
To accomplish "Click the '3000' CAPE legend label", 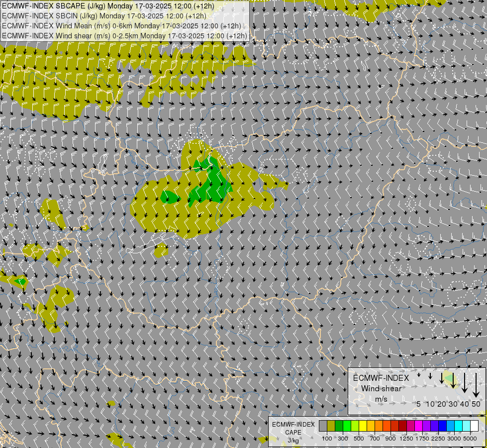I will click(x=454, y=439).
